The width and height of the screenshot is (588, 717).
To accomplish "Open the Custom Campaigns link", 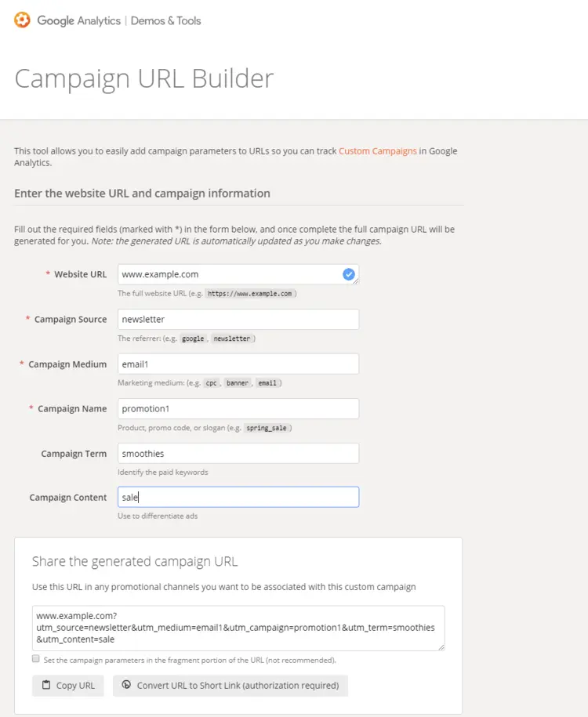I will (376, 150).
